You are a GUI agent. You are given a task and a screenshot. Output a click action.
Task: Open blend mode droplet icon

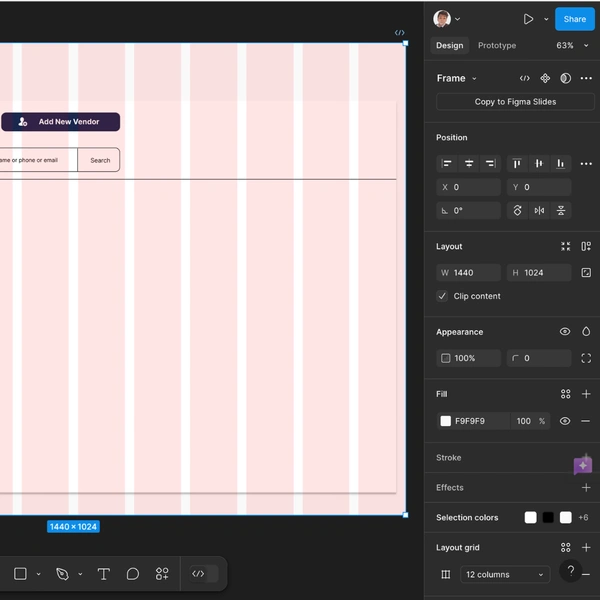[586, 332]
